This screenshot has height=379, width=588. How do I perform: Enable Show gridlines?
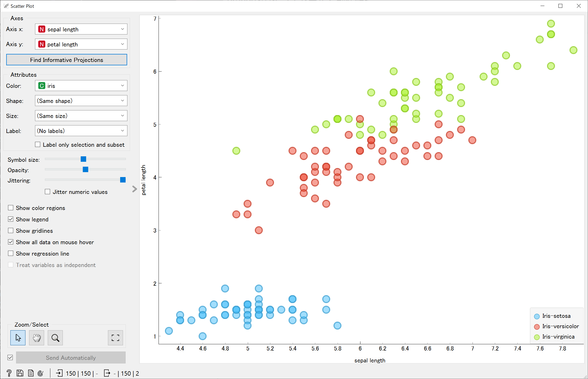(11, 230)
